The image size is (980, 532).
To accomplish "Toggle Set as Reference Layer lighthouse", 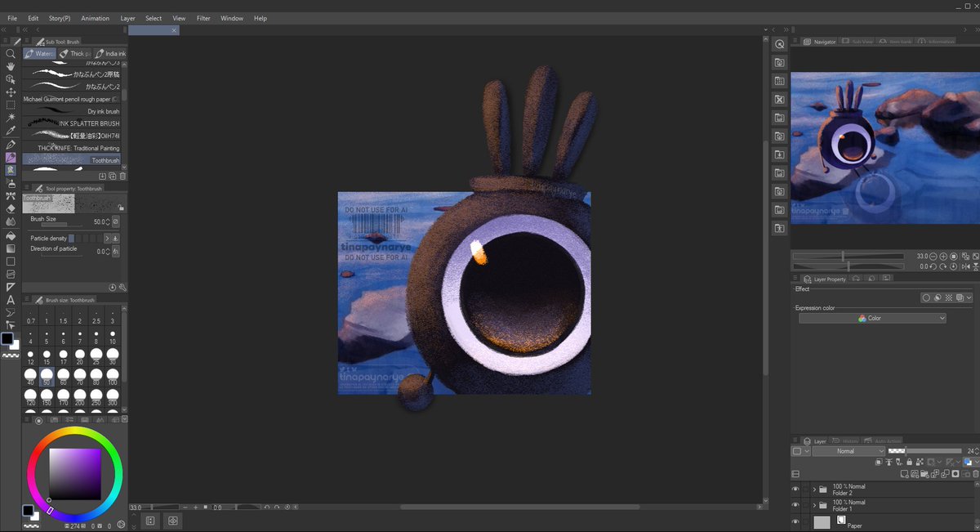I will (x=888, y=462).
